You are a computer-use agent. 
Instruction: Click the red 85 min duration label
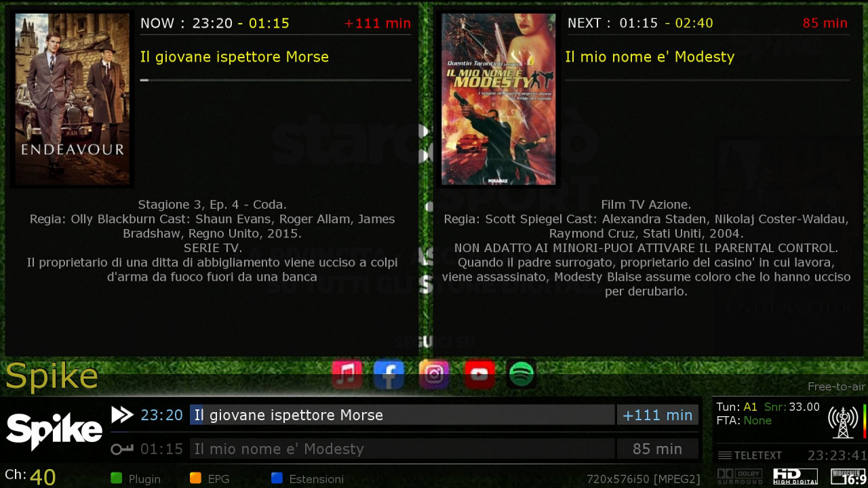click(x=825, y=23)
